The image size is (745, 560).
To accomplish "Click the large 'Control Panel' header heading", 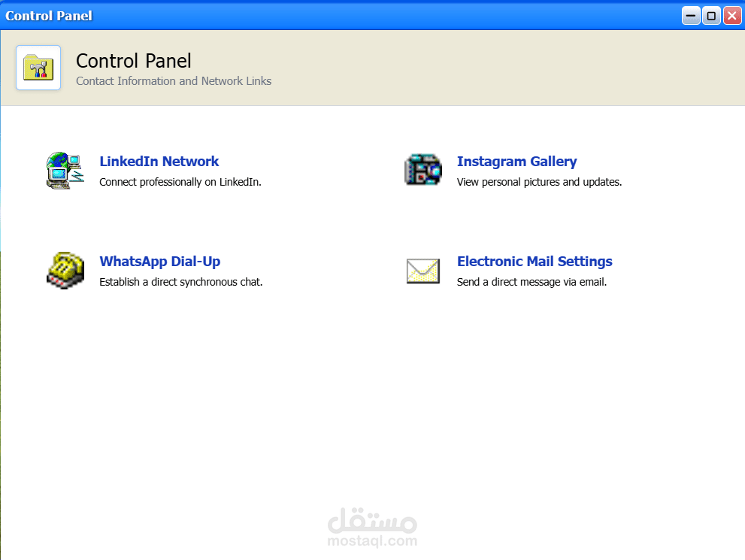I will [x=134, y=61].
